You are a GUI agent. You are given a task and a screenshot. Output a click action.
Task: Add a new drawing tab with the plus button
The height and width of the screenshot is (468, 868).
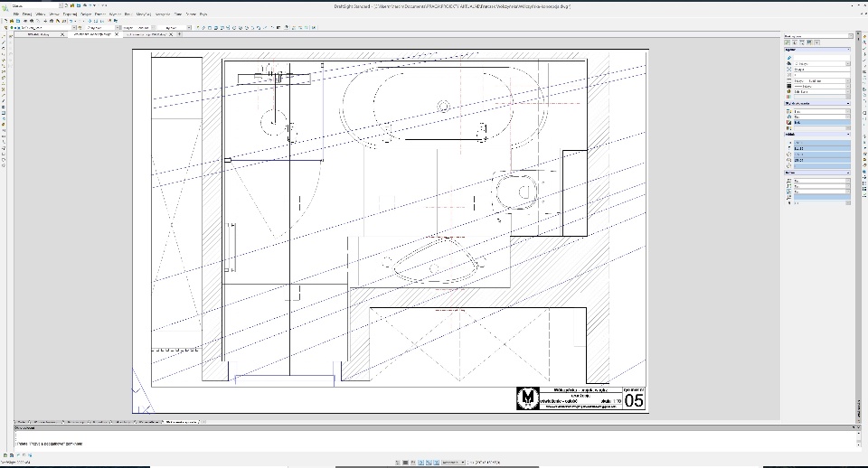[179, 34]
